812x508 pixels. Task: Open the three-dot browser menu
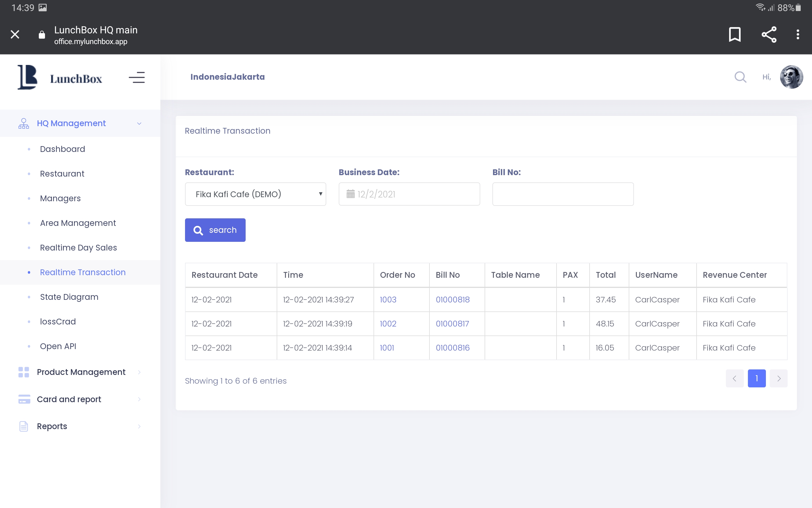tap(797, 34)
